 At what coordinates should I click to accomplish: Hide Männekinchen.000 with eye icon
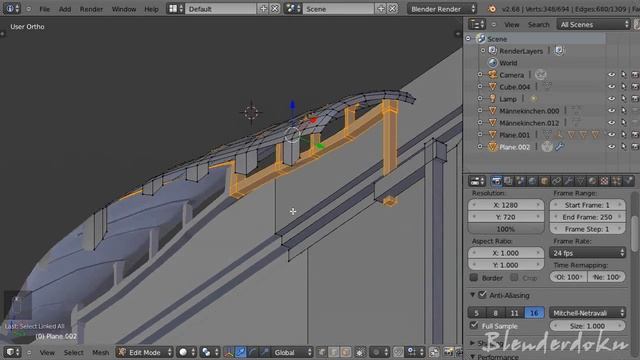point(611,111)
